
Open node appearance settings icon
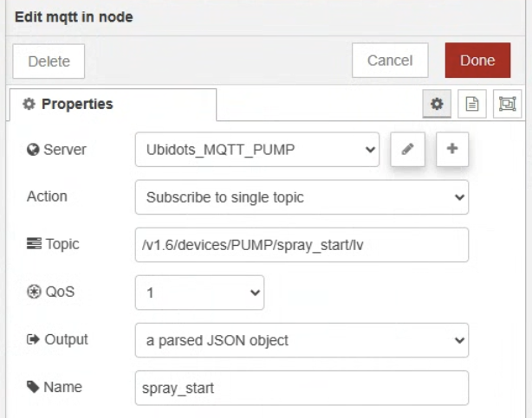coord(507,104)
